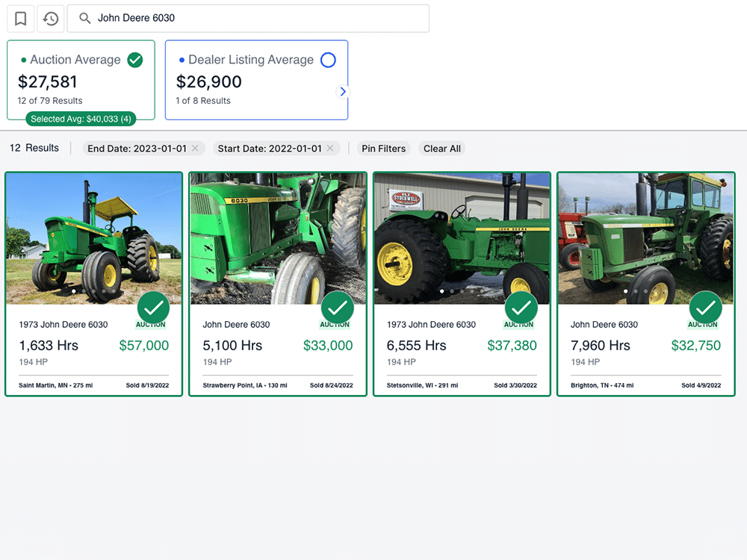Remove the Start Date 2022-01-01 filter
747x560 pixels.
click(330, 148)
